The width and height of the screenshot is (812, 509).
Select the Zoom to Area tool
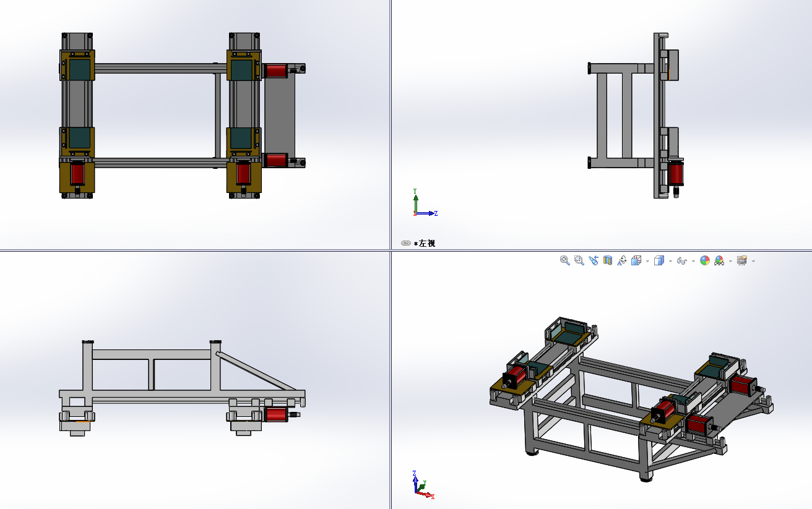tap(579, 260)
